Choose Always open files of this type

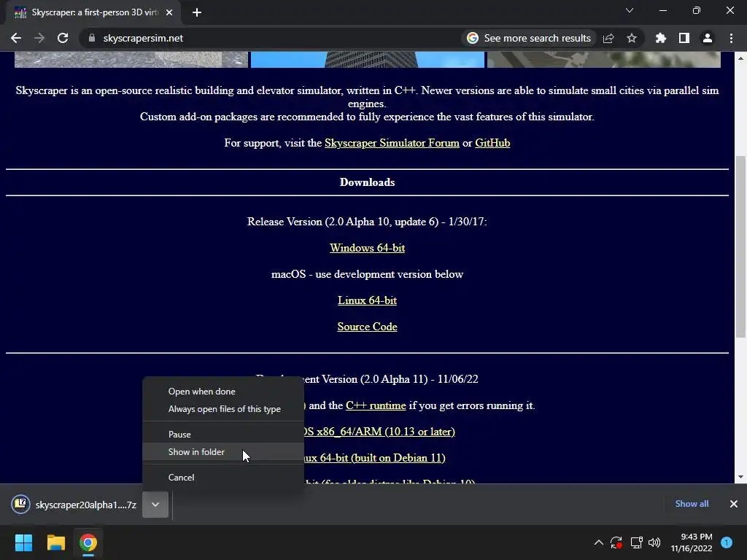tap(223, 409)
